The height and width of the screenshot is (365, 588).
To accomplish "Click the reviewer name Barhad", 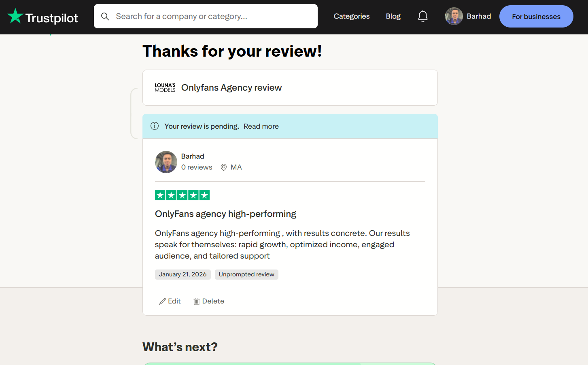I will (193, 156).
